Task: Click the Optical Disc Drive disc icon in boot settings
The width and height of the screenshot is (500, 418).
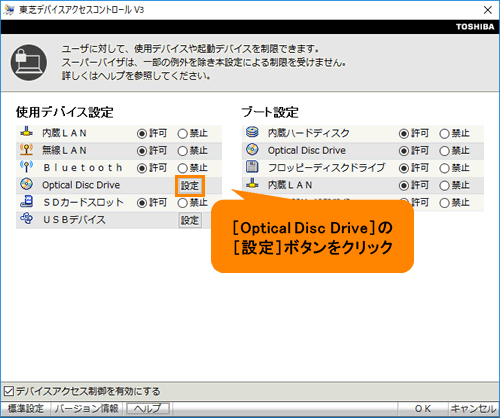Action: tap(252, 149)
